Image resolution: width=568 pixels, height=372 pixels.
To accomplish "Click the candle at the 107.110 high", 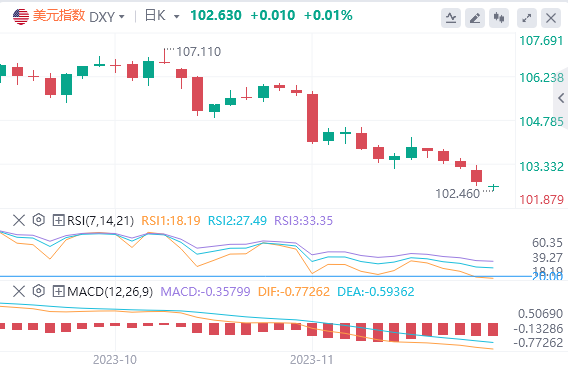I will pyautogui.click(x=164, y=57).
